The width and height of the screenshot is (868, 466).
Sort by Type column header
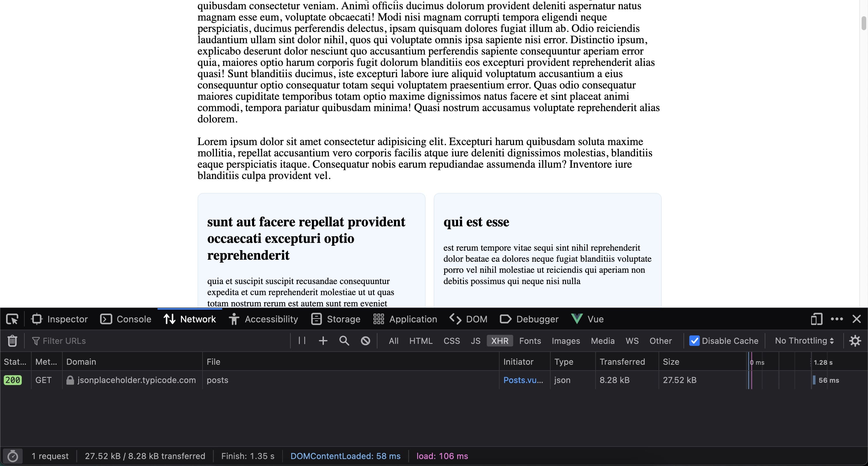(x=572, y=362)
